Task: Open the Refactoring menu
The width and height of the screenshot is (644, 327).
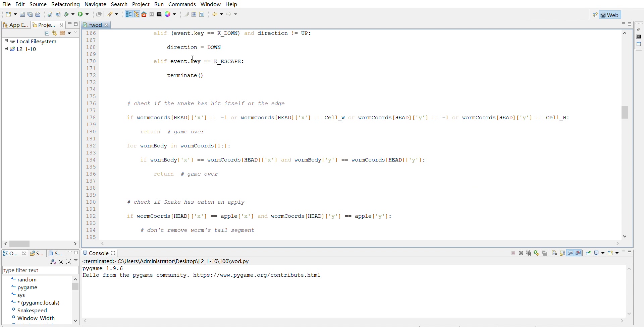Action: pos(65,4)
